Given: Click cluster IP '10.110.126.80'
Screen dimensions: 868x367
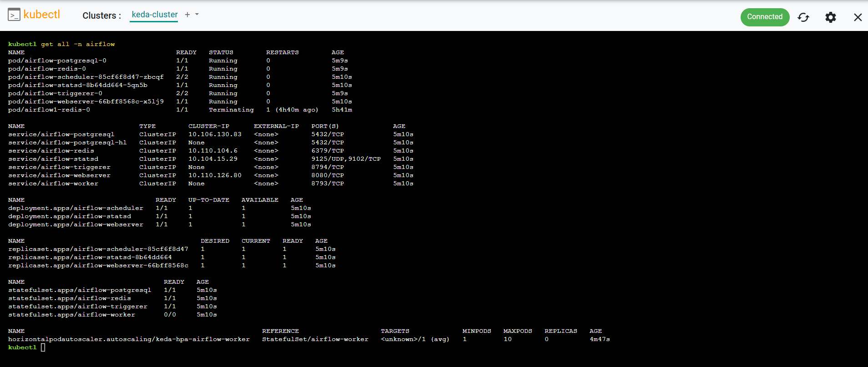Looking at the screenshot, I should click(215, 175).
